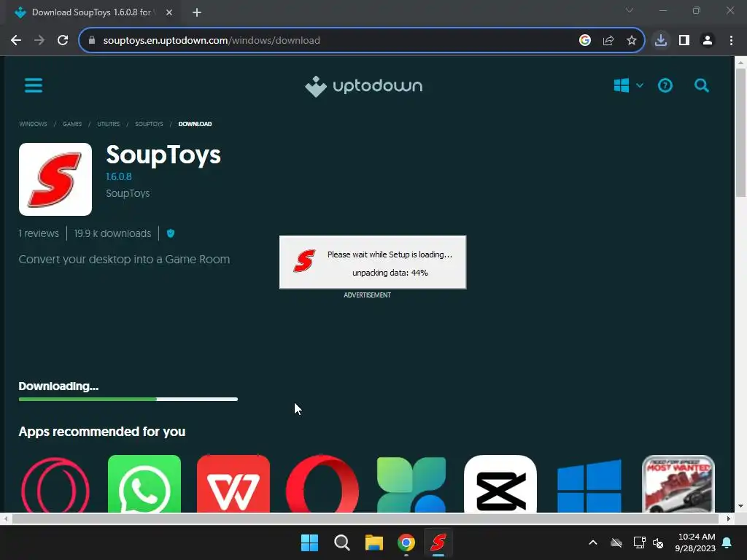Open the Opera GX recommended app
Viewport: 747px width, 560px height.
pyautogui.click(x=55, y=485)
